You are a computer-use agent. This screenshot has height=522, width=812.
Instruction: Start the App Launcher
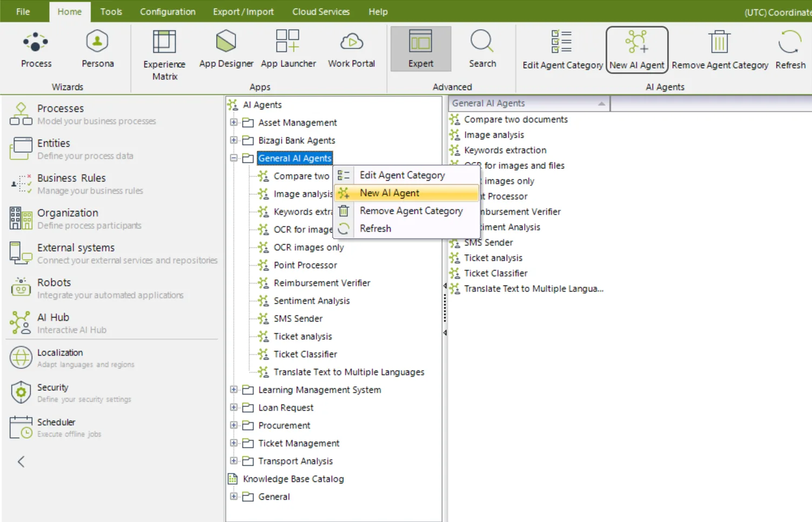click(x=288, y=49)
